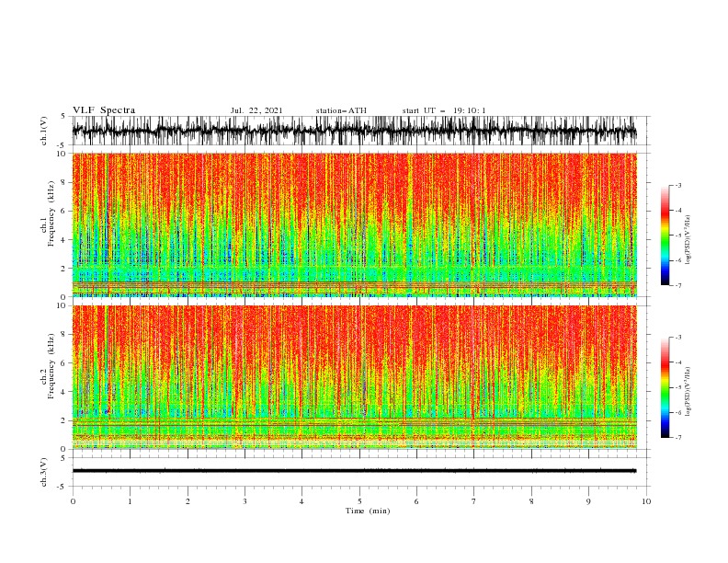Viewport: 728px width, 563px height.
Task: Click tick label "1" on the time axis
Action: pos(130,501)
